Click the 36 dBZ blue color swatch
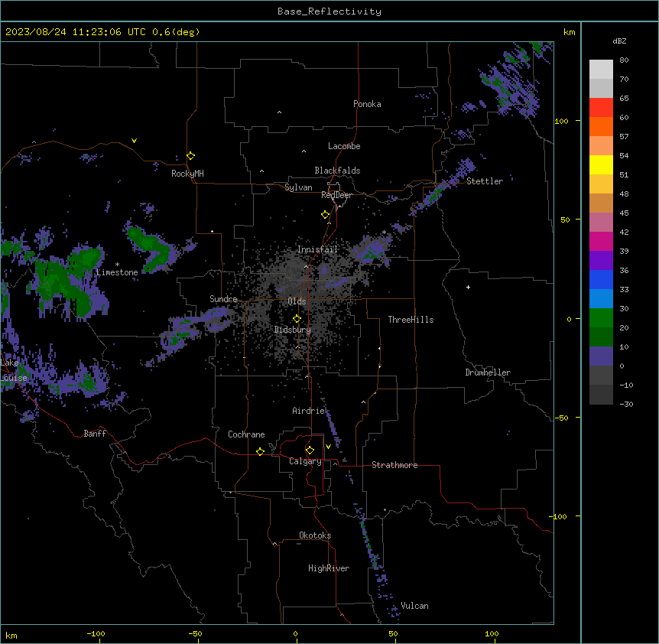Image resolution: width=659 pixels, height=644 pixels. (601, 279)
